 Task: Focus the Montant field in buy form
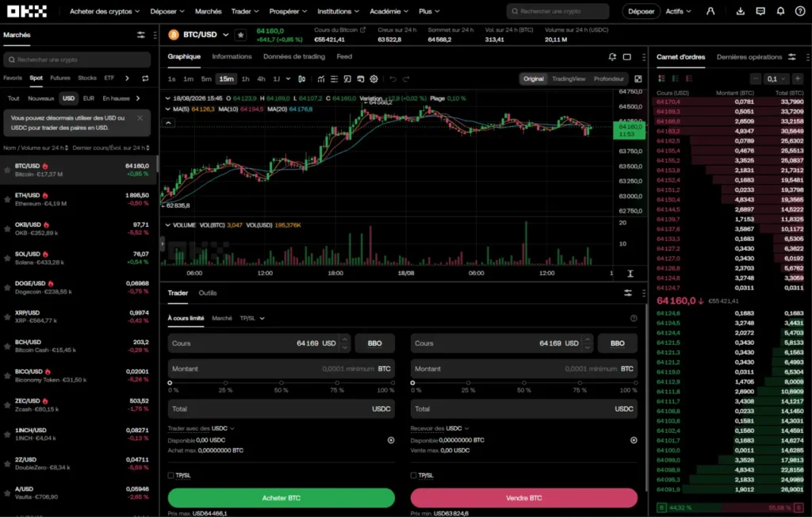click(282, 369)
